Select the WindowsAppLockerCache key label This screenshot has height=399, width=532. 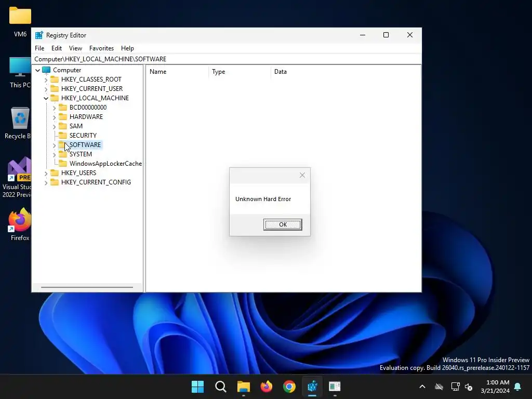point(105,164)
